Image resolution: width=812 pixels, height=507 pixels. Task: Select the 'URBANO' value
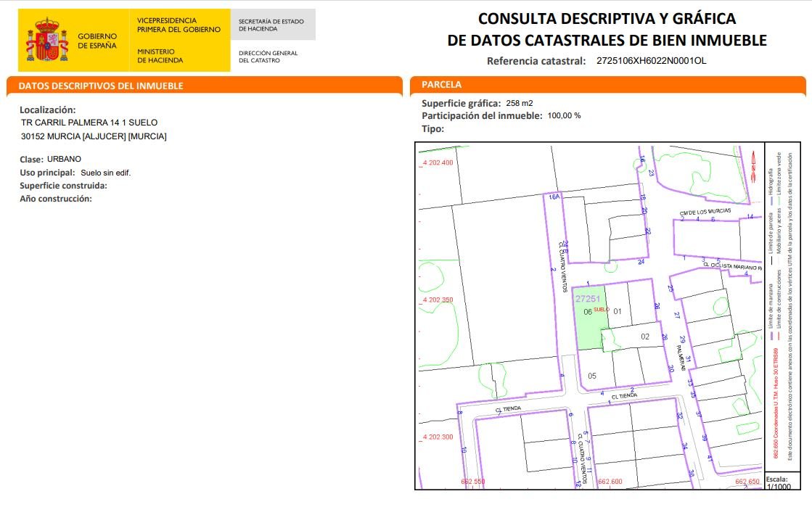click(64, 159)
